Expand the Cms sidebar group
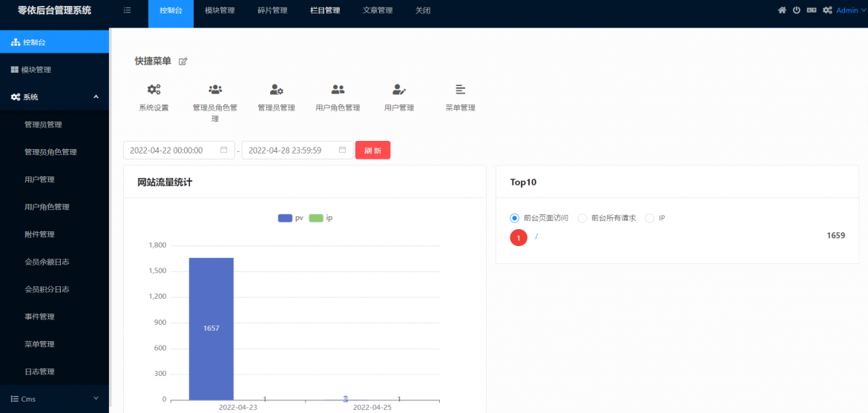This screenshot has width=868, height=413. click(x=54, y=399)
